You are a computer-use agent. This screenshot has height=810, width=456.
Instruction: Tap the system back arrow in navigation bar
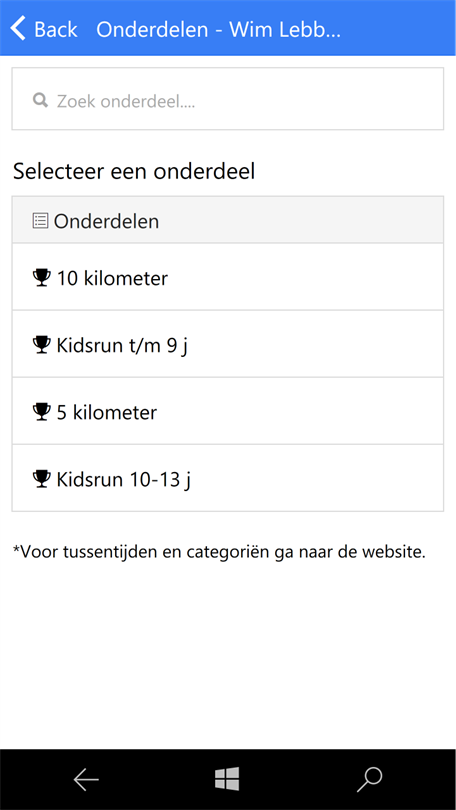coord(86,780)
